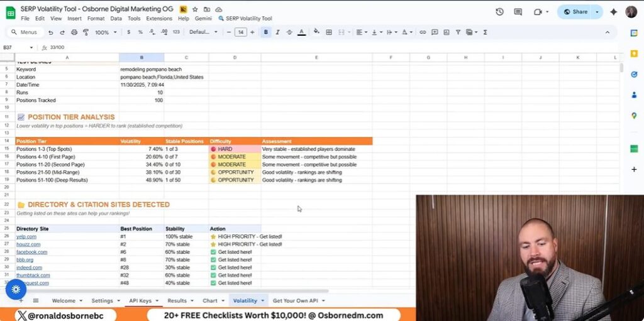Check cloud document status icon
The width and height of the screenshot is (644, 321).
[219, 9]
